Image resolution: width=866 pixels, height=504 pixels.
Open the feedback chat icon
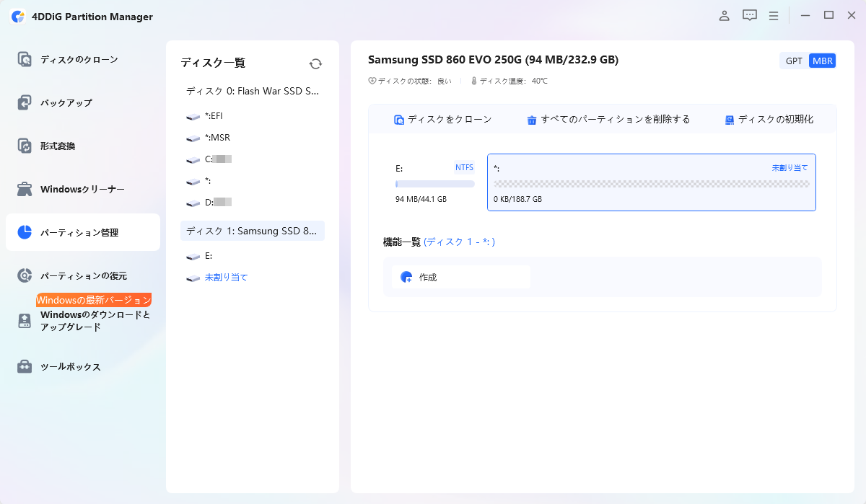[x=750, y=15]
